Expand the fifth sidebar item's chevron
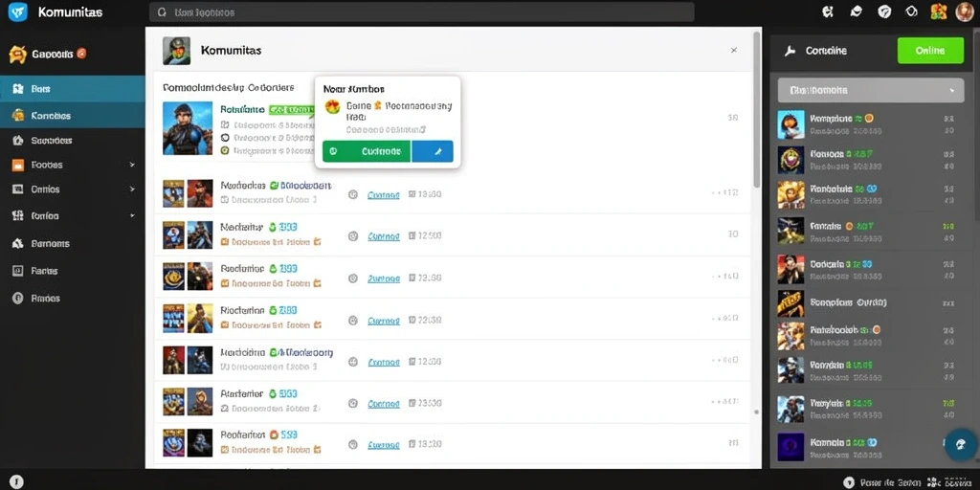This screenshot has height=490, width=980. pyautogui.click(x=132, y=189)
